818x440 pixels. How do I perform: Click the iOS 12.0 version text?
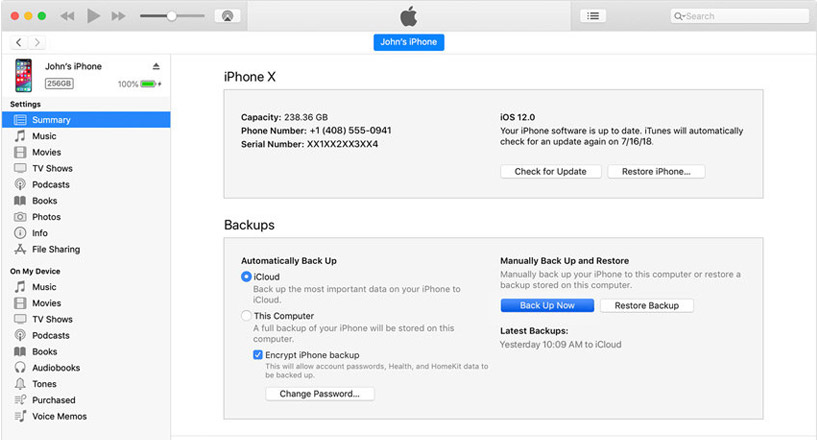pos(518,117)
